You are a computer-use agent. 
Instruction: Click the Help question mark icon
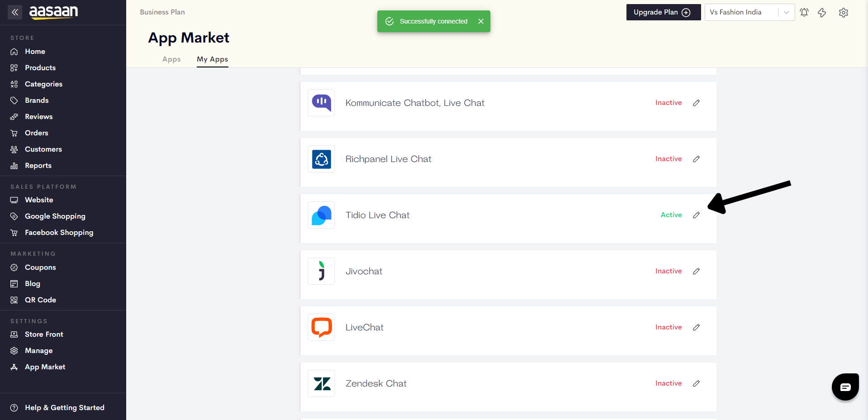14,408
